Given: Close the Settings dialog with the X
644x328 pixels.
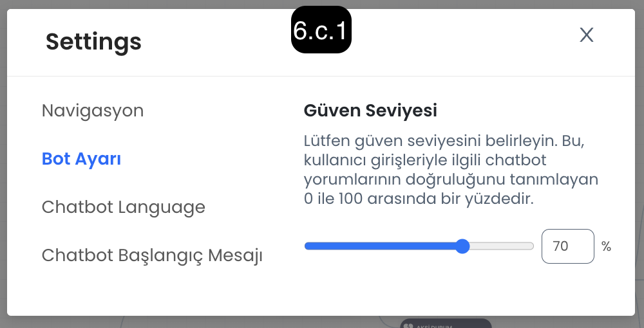Looking at the screenshot, I should [587, 35].
